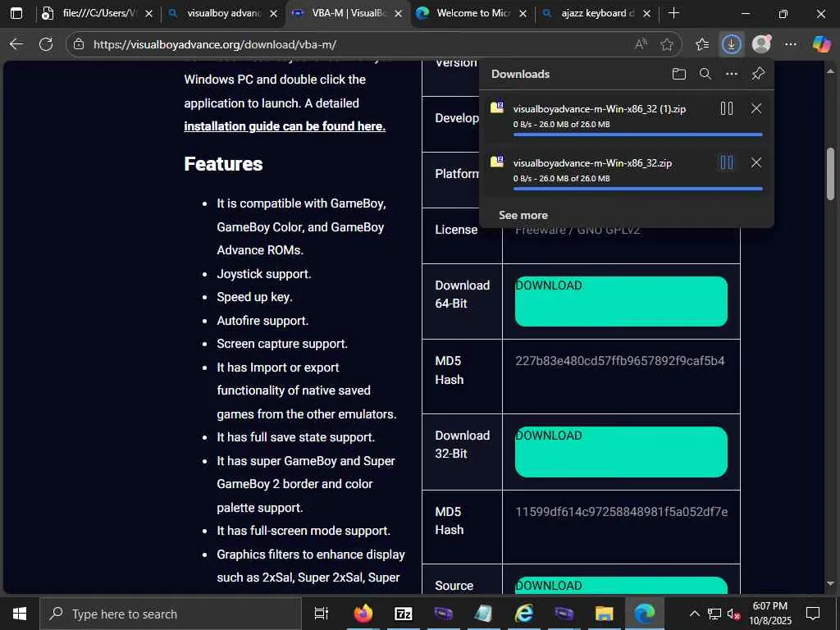Click 32-bit MD5 hash 11599df614c97258848981f5a052df7e
The height and width of the screenshot is (630, 840).
622,512
